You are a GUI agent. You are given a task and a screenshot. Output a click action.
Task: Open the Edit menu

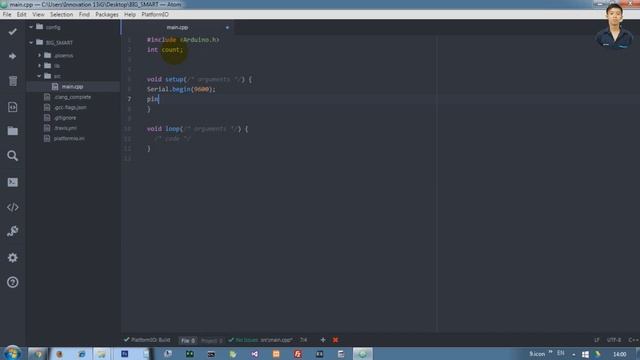(22, 14)
